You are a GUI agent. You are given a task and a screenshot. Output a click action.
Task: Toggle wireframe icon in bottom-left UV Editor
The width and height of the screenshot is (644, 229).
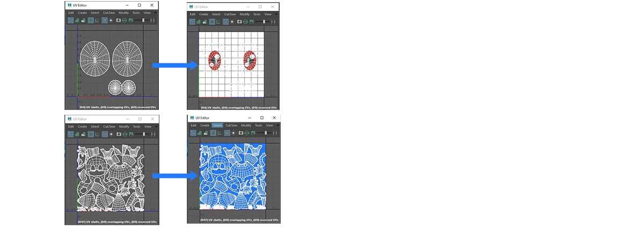click(71, 134)
